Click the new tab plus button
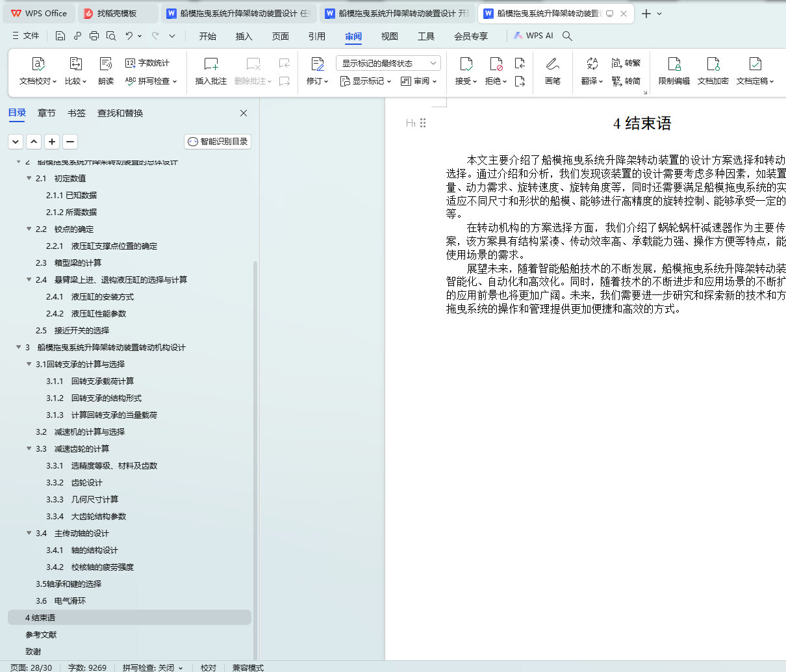Viewport: 786px width, 672px height. [x=646, y=14]
